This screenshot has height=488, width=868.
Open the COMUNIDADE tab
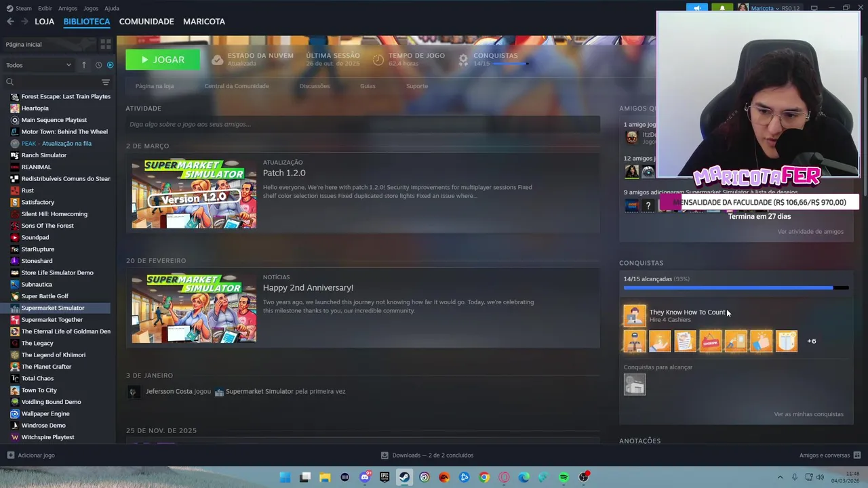click(146, 22)
